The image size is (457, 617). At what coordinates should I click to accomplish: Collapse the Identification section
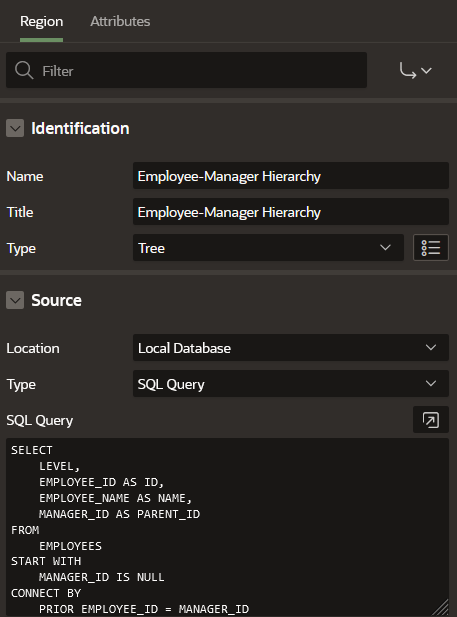tap(15, 128)
